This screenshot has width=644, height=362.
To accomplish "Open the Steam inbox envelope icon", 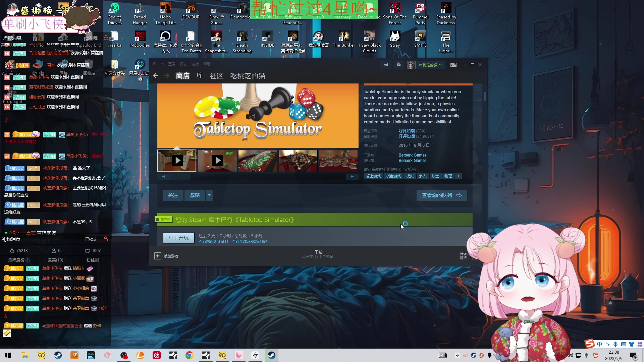I will click(x=398, y=65).
